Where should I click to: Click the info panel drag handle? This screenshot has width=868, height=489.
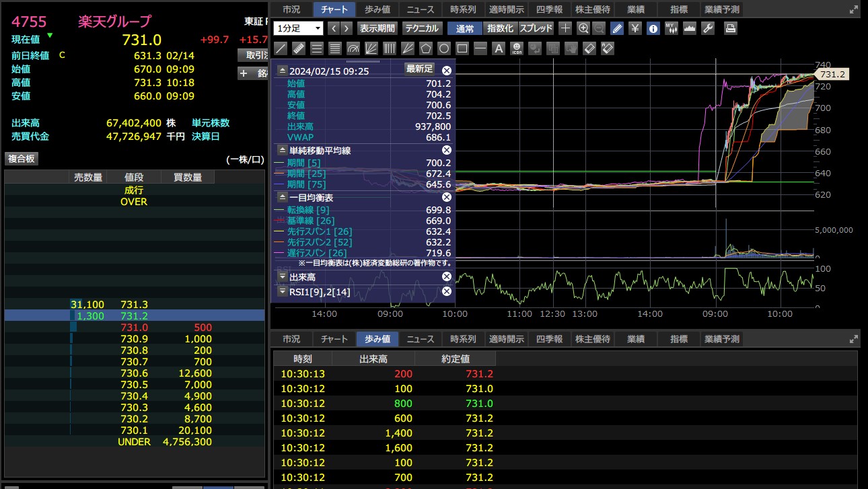click(363, 61)
